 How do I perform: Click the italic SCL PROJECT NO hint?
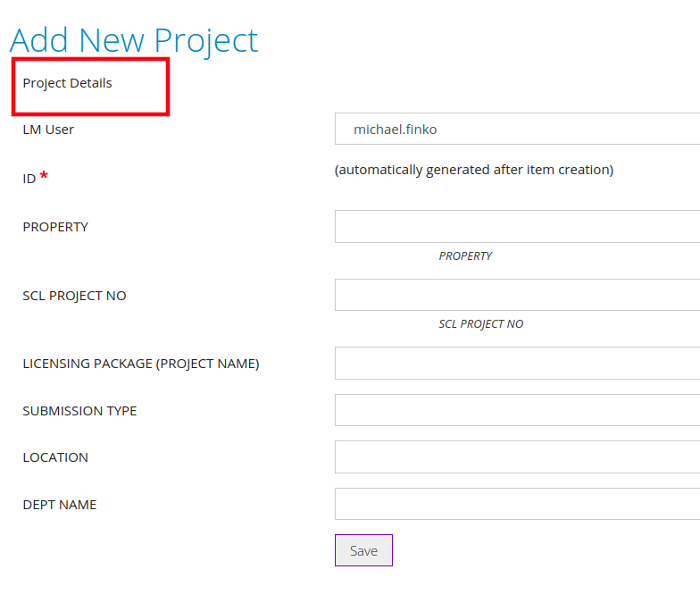pyautogui.click(x=480, y=323)
